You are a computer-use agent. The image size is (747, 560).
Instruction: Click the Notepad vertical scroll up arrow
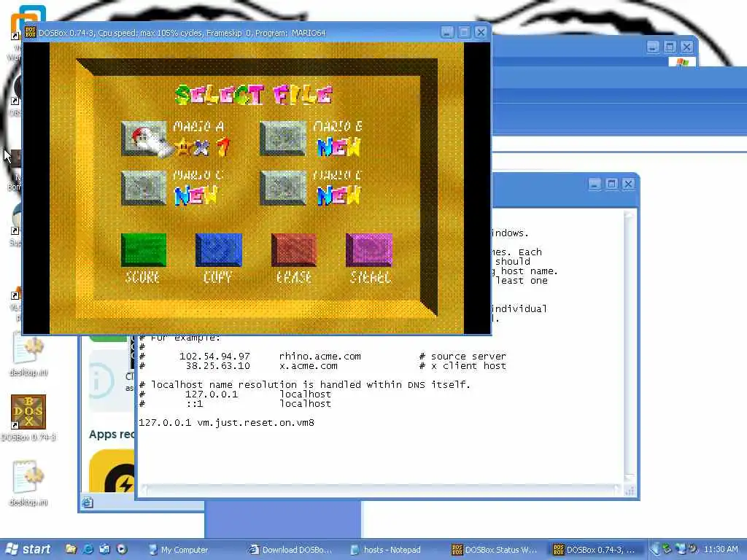630,215
